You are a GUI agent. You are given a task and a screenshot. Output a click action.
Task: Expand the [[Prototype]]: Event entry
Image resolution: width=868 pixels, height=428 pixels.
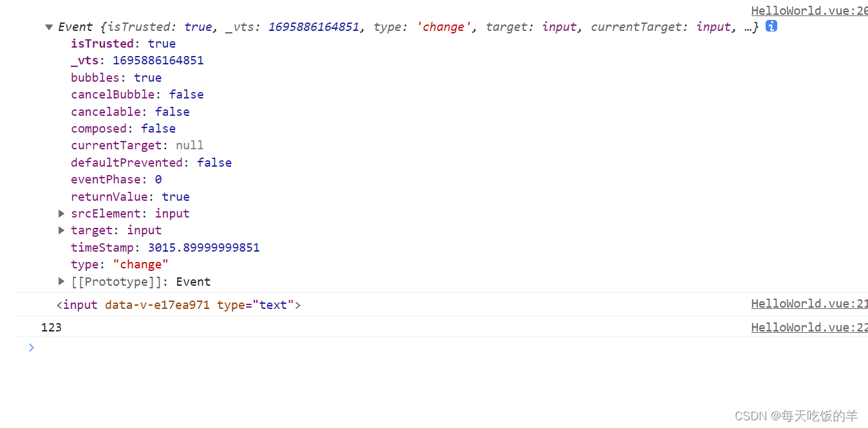tap(62, 281)
